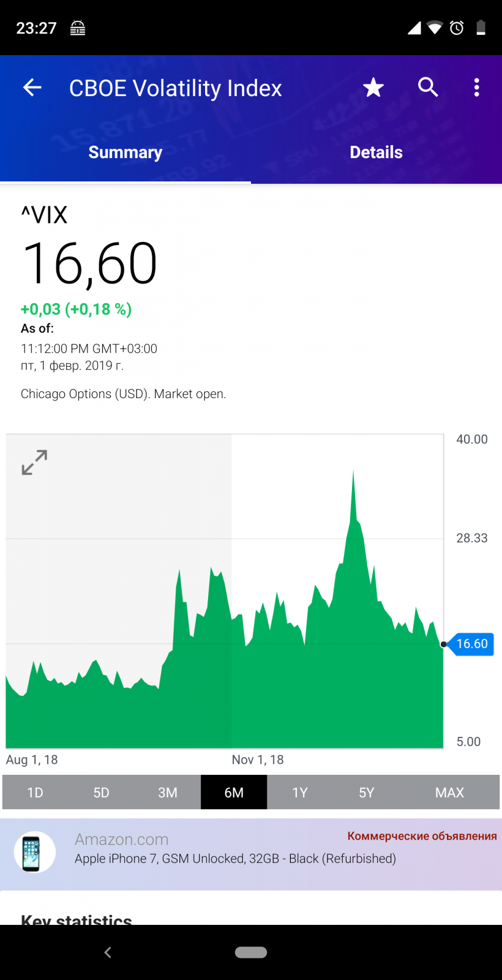Toggle the favorite star icon
Viewport: 502px width, 980px height.
(x=373, y=88)
